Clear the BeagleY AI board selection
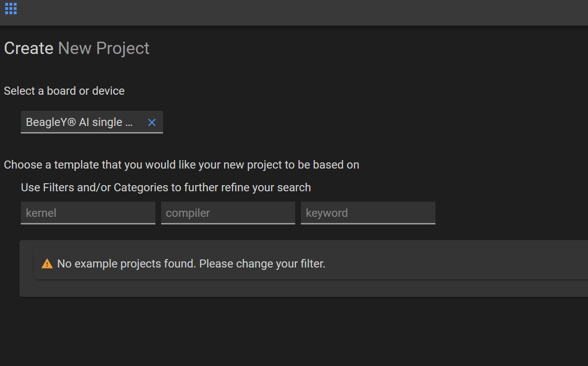 click(x=152, y=123)
